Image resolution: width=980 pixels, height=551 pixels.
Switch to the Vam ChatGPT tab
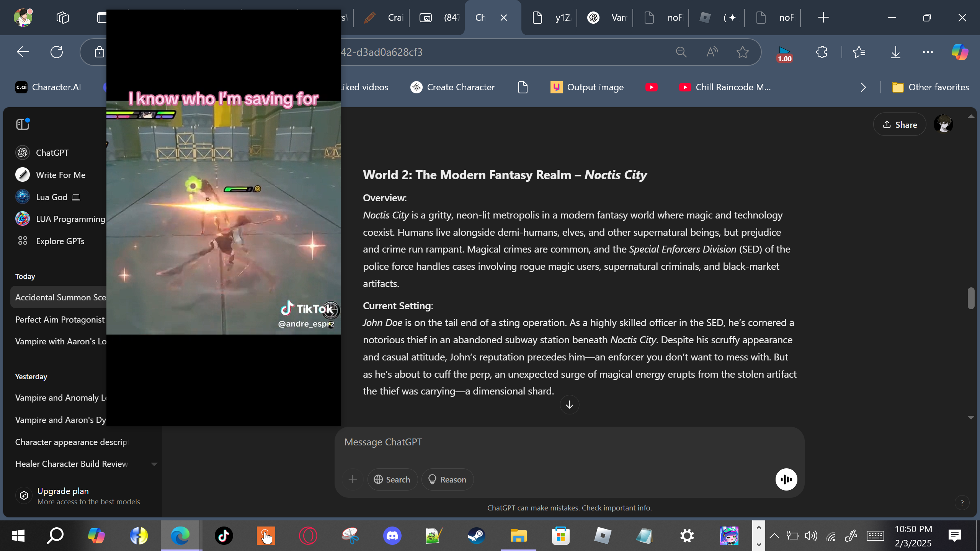(x=606, y=18)
